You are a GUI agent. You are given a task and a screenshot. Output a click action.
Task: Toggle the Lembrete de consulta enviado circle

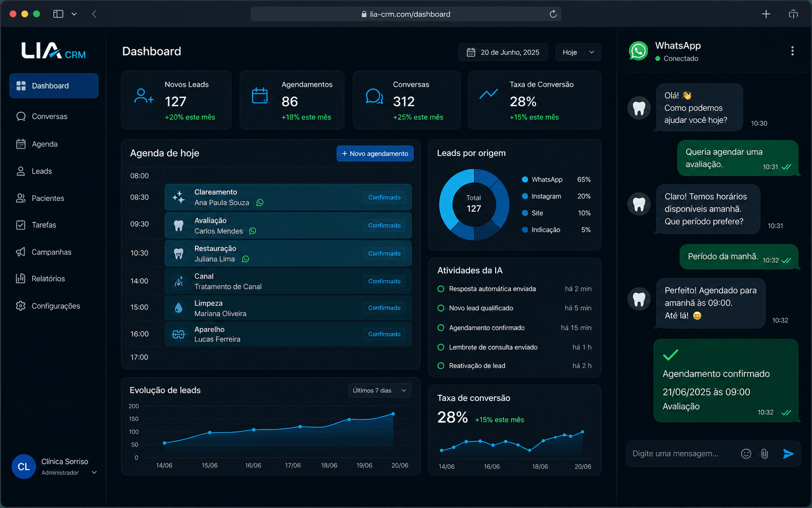(441, 347)
